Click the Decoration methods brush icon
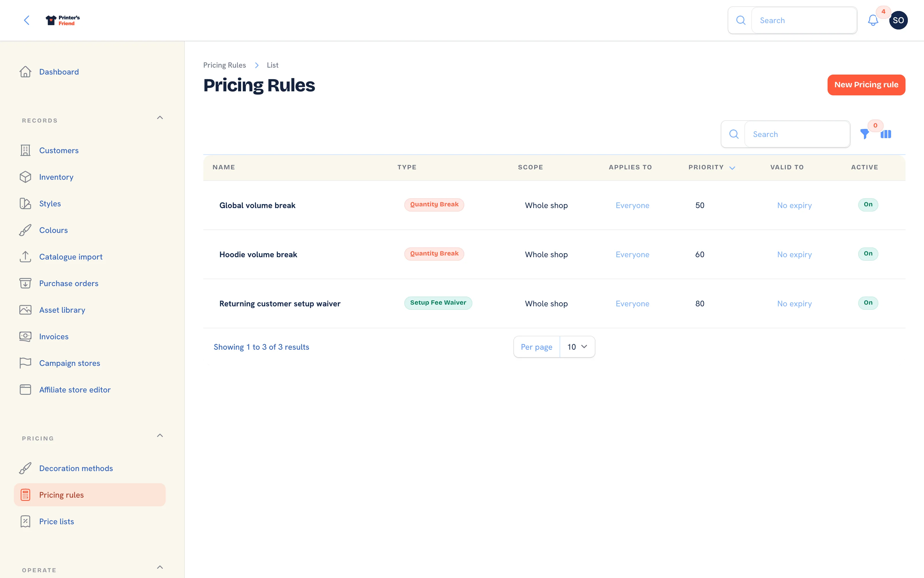 pyautogui.click(x=25, y=468)
